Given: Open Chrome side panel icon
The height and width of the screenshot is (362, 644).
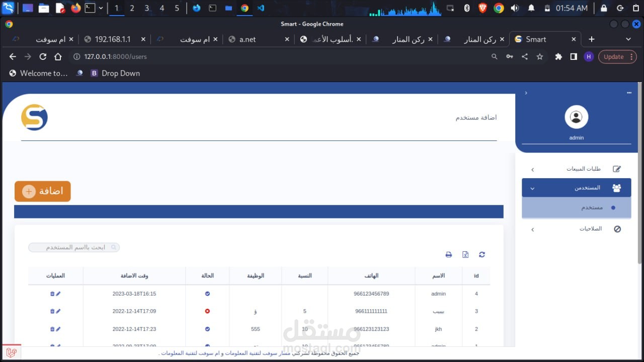Looking at the screenshot, I should click(574, 57).
